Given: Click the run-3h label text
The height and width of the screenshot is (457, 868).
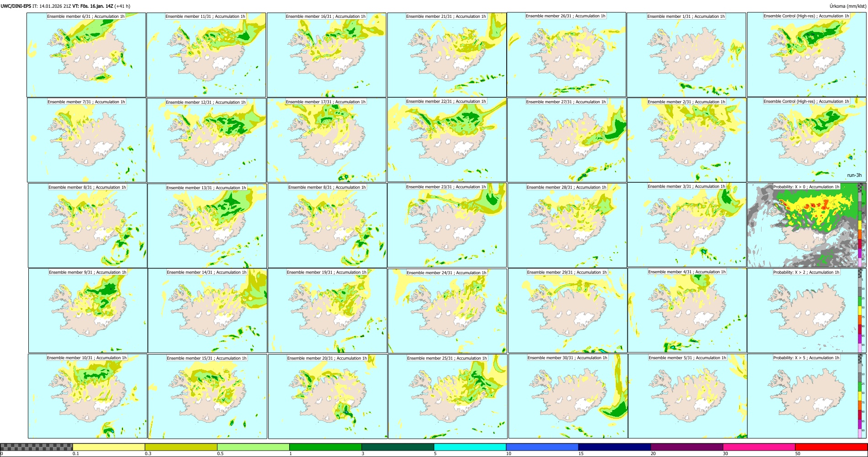Looking at the screenshot, I should coord(854,175).
